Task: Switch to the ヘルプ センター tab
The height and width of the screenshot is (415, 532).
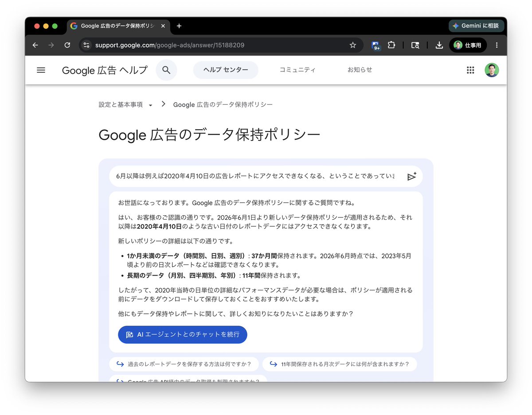Action: [226, 70]
